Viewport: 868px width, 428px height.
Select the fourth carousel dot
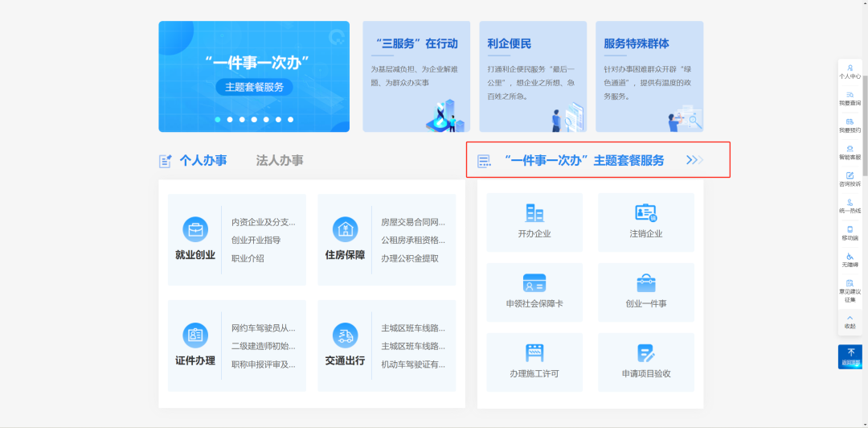(254, 119)
